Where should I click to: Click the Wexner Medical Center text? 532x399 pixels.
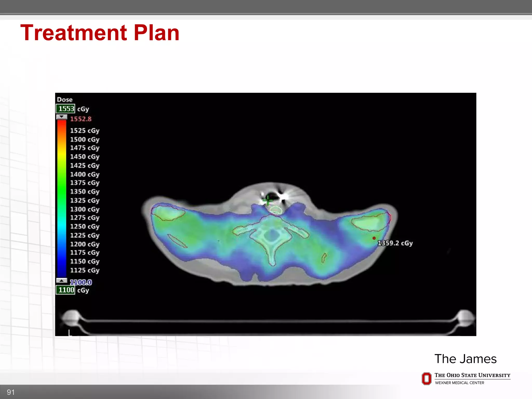pyautogui.click(x=460, y=383)
